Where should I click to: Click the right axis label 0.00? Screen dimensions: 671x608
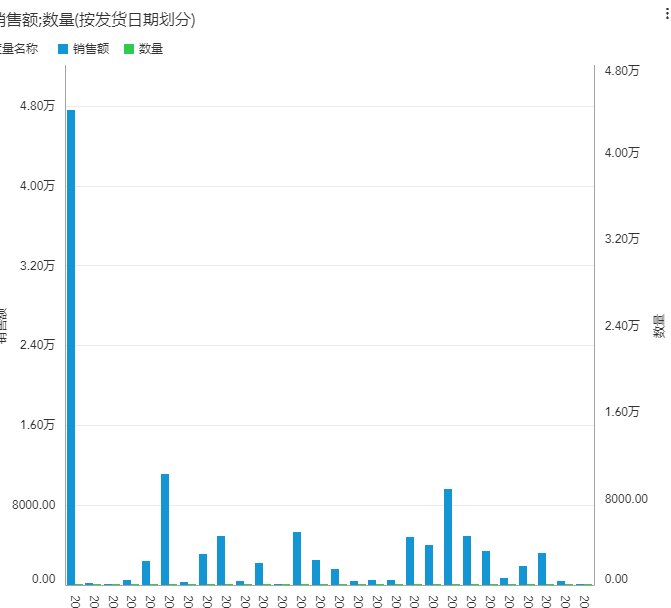click(616, 579)
